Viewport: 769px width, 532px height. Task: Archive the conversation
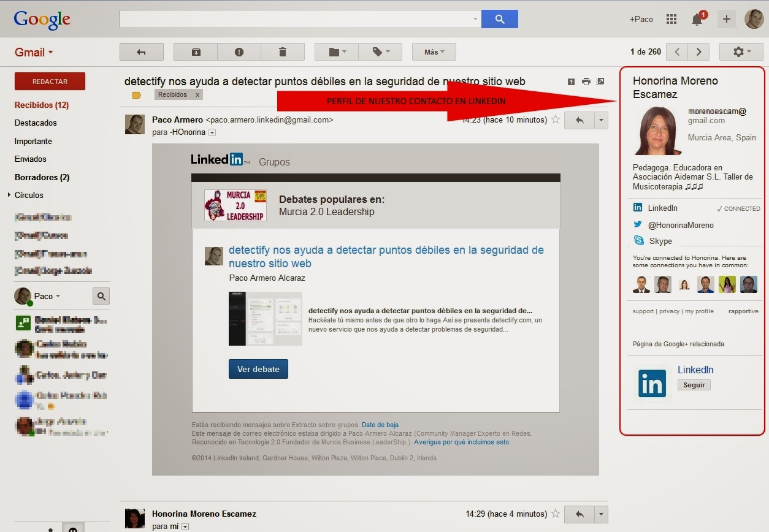click(196, 52)
